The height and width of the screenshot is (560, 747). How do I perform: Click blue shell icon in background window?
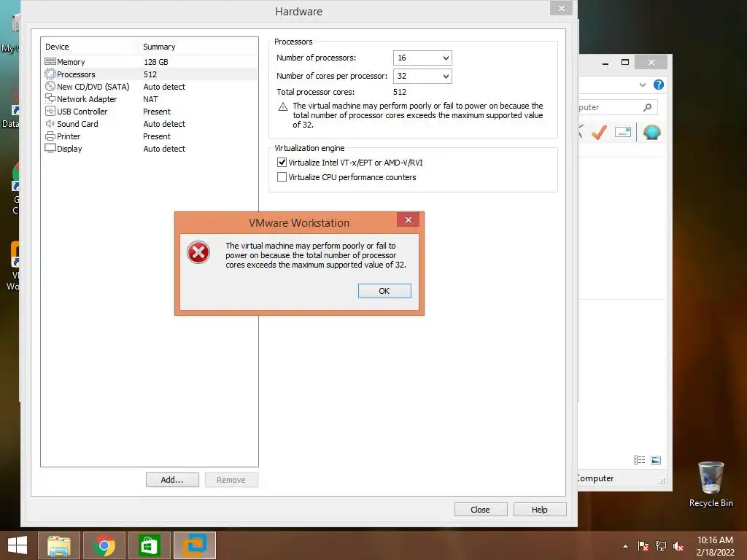tap(651, 132)
